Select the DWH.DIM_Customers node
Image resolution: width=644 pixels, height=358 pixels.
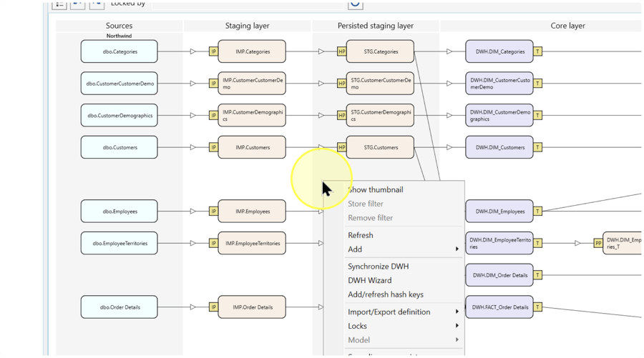point(499,148)
